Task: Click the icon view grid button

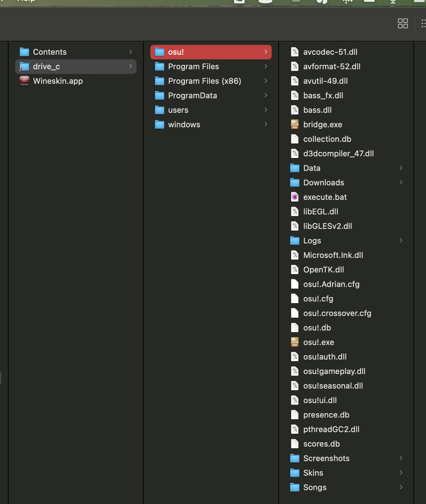Action: (403, 23)
